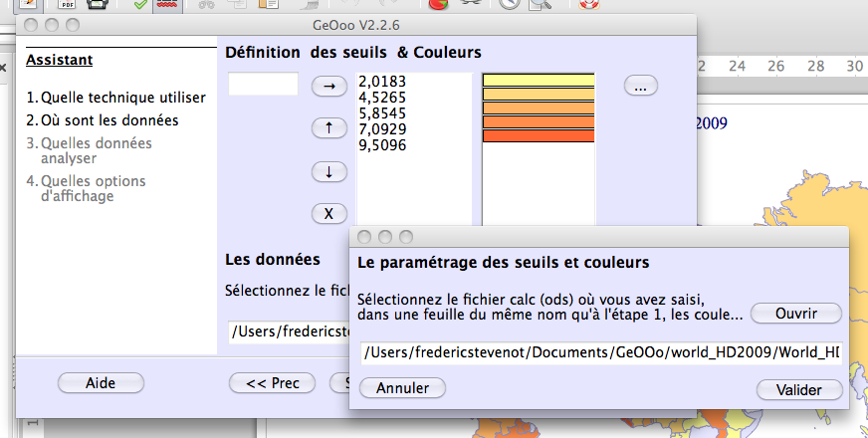Click the Ouvrir button

tap(796, 314)
